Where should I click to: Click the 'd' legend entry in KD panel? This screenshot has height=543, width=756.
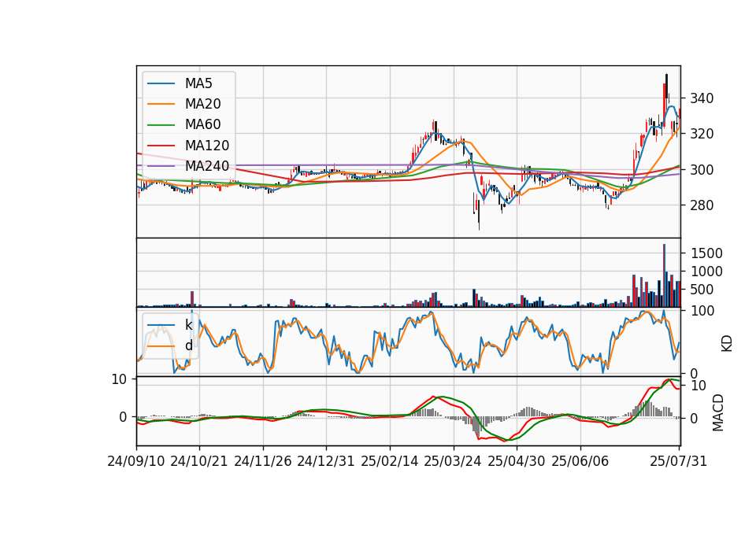188,345
